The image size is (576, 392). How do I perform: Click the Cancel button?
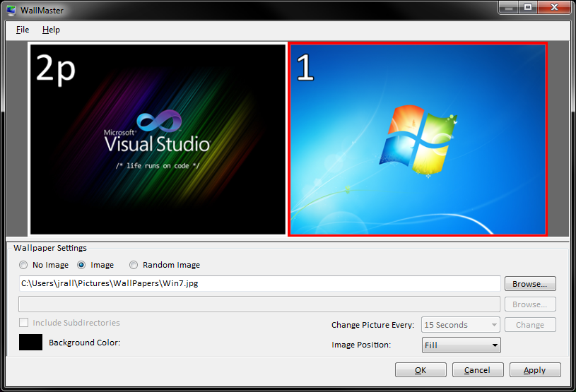point(478,370)
